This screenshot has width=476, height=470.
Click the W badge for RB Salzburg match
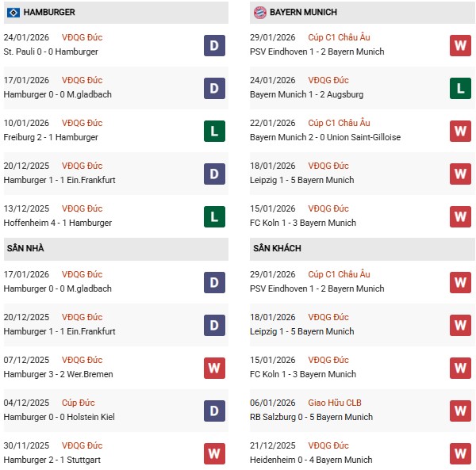point(460,411)
